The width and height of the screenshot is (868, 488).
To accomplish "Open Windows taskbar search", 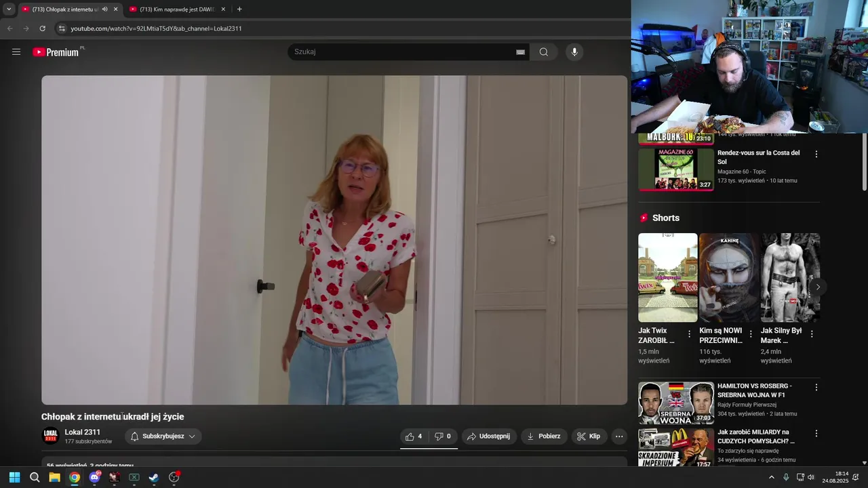I will [35, 477].
